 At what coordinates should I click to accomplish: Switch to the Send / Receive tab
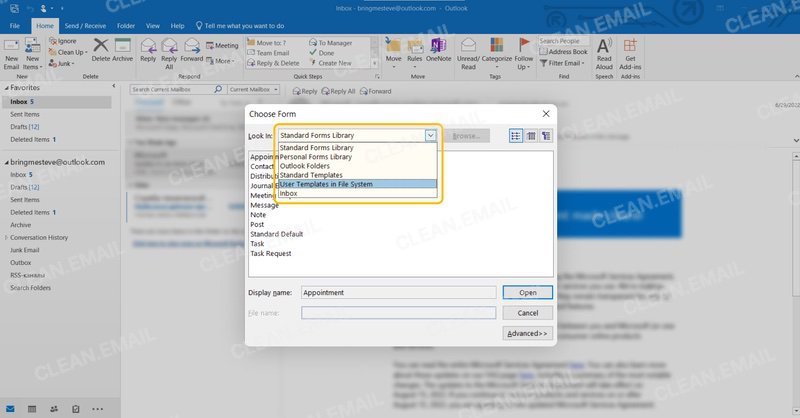tap(85, 26)
